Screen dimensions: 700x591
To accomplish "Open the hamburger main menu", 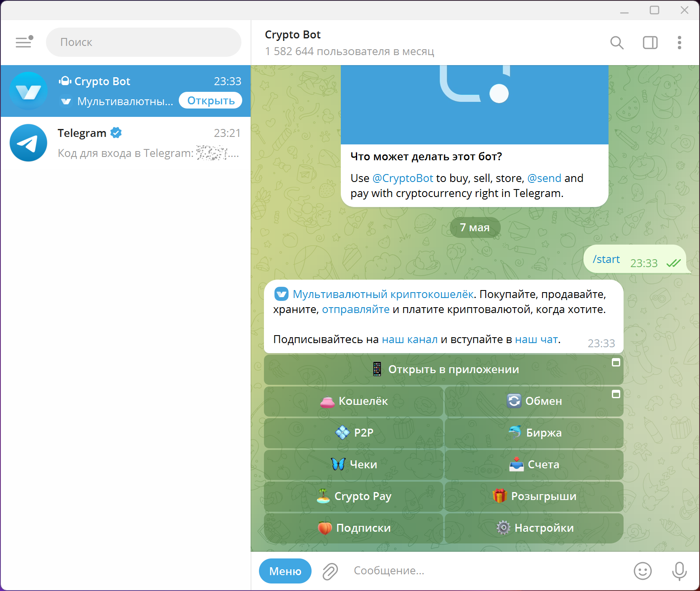I will [x=24, y=42].
